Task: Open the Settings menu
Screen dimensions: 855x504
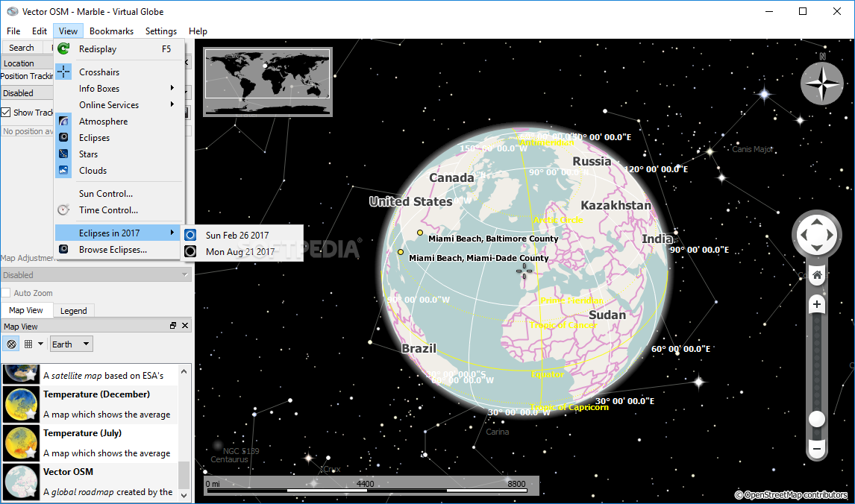Action: (161, 31)
